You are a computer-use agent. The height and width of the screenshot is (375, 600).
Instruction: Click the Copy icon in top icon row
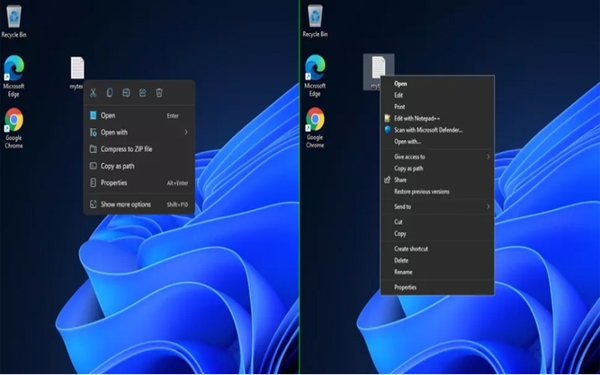(x=109, y=93)
